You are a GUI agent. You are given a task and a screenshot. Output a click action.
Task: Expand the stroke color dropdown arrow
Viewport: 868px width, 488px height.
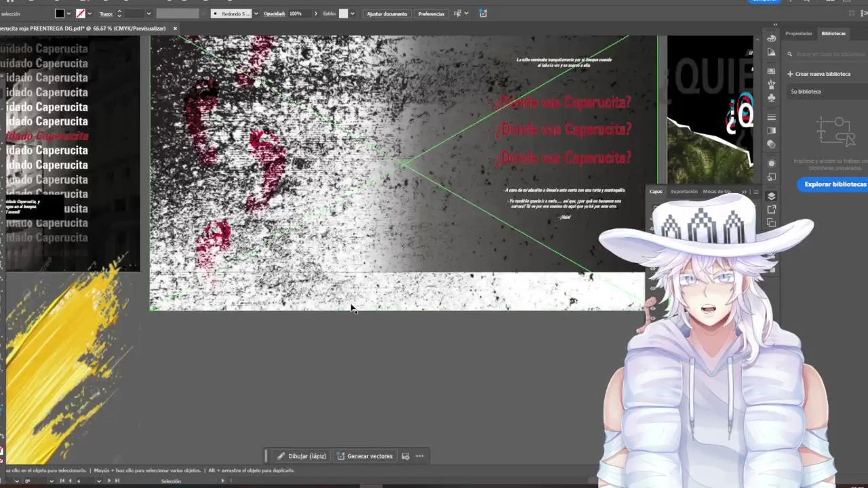pyautogui.click(x=90, y=14)
